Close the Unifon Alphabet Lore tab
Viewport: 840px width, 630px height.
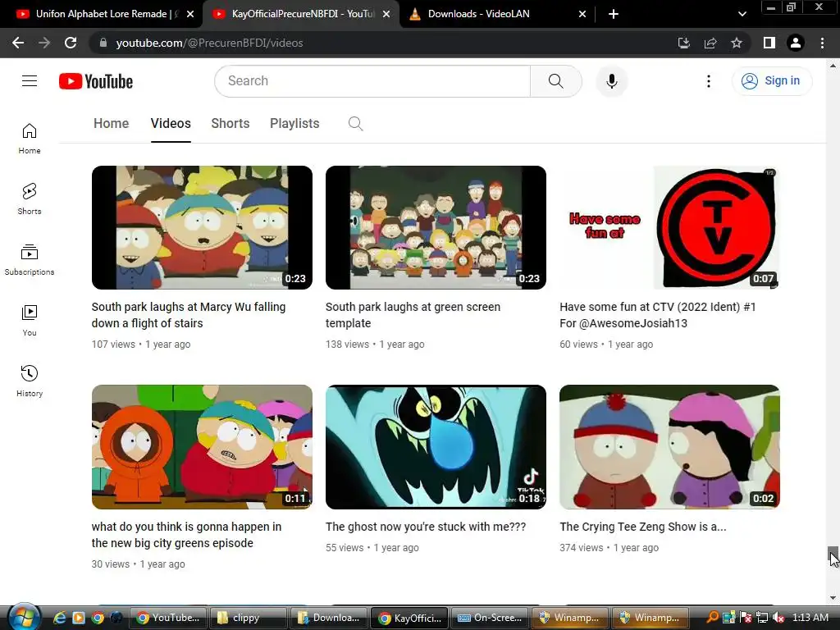pyautogui.click(x=190, y=14)
